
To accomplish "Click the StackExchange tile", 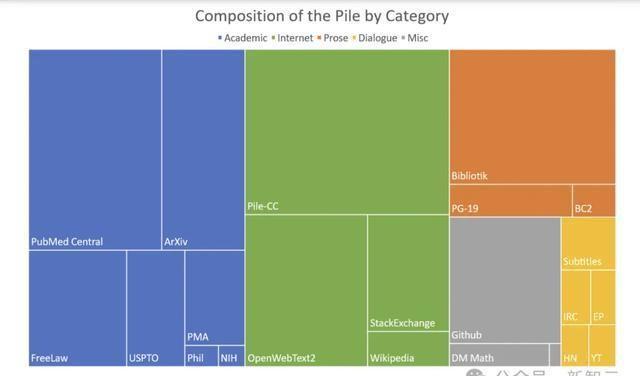I will (x=408, y=273).
